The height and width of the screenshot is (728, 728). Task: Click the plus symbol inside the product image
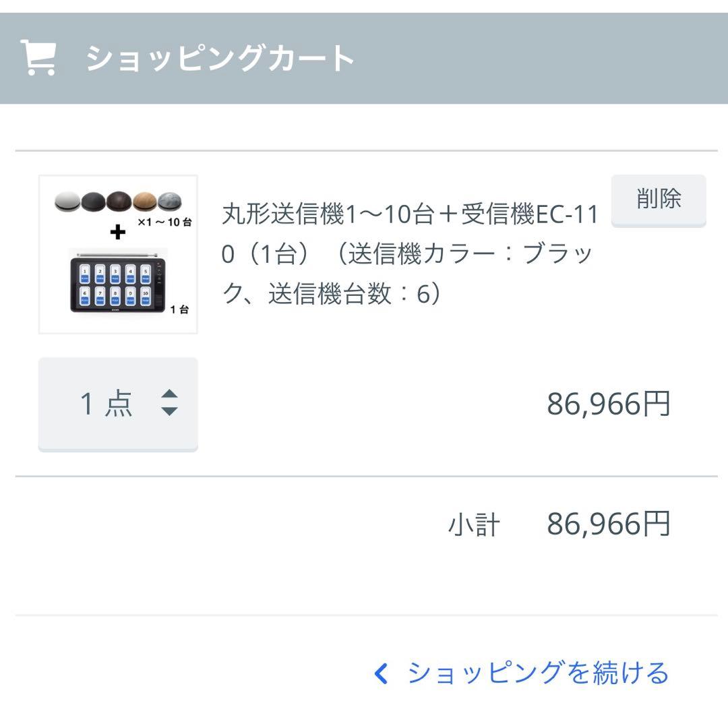[x=117, y=233]
